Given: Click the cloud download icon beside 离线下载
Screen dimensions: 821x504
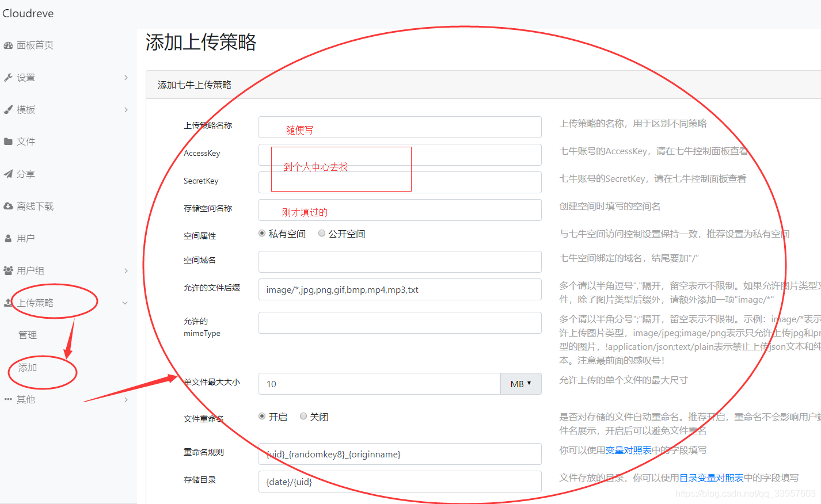Looking at the screenshot, I should pyautogui.click(x=8, y=206).
